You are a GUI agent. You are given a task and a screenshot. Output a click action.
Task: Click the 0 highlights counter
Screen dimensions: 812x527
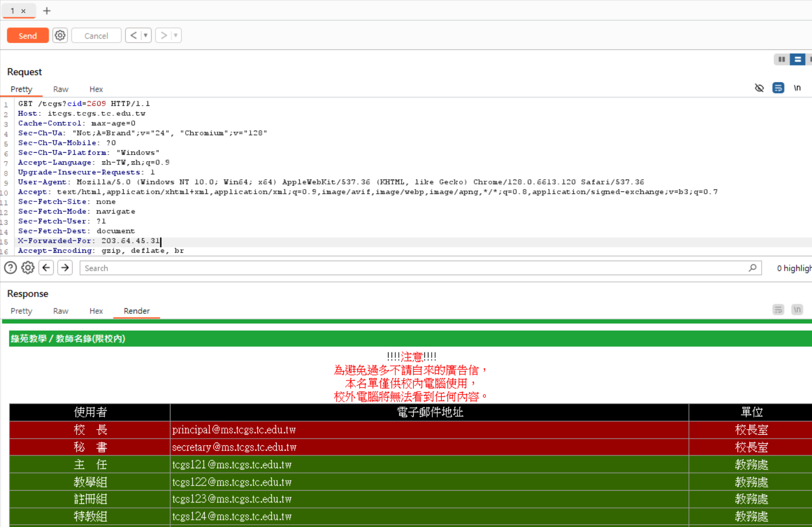tap(794, 269)
